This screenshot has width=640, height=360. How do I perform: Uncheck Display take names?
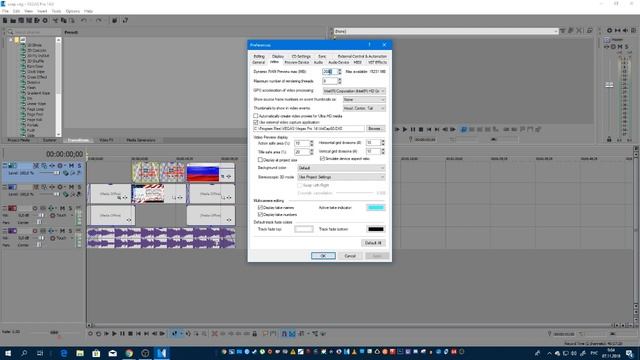point(260,208)
